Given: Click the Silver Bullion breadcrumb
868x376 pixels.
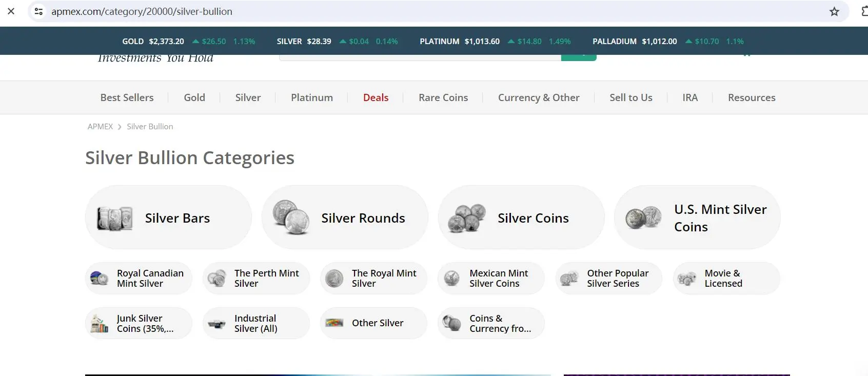Looking at the screenshot, I should point(150,127).
